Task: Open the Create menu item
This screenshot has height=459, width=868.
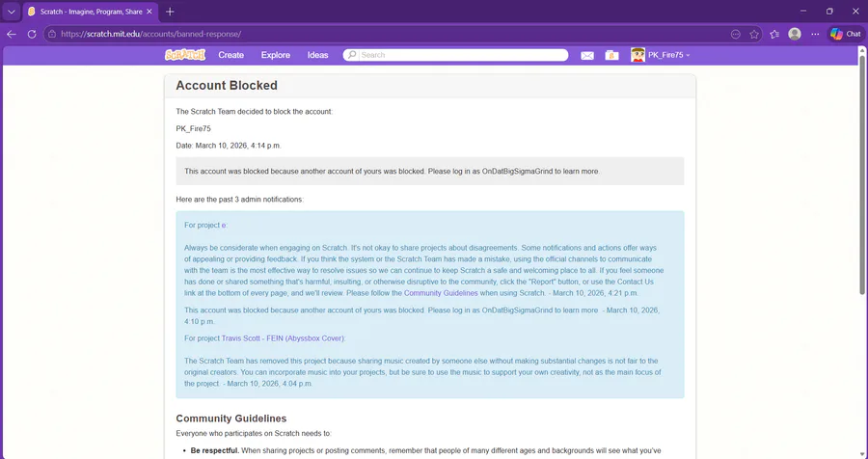Action: pos(231,55)
